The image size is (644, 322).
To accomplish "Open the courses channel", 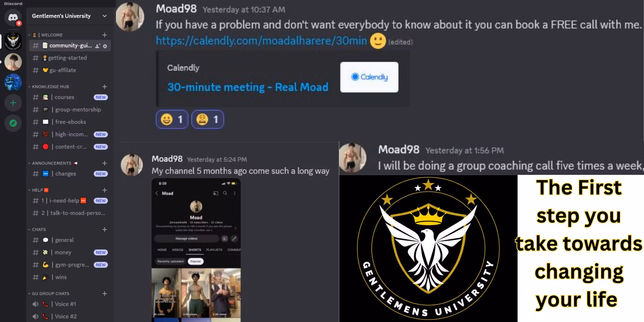I will tap(70, 97).
